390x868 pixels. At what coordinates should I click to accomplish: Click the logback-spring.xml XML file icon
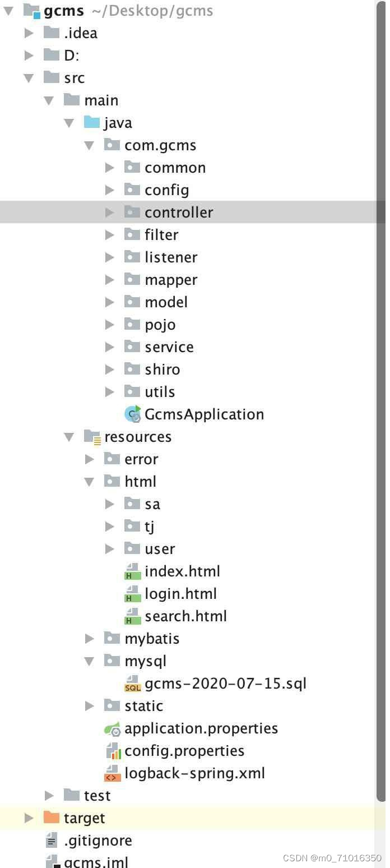[x=113, y=773]
